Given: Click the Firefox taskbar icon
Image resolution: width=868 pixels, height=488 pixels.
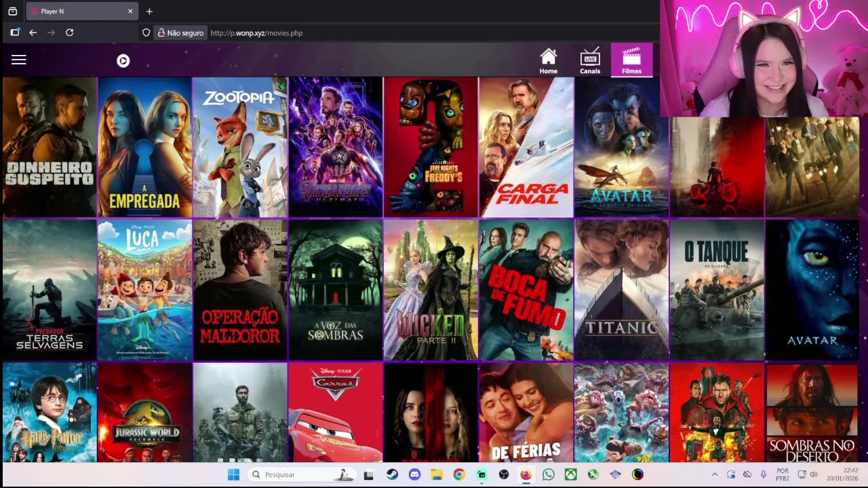Looking at the screenshot, I should tap(526, 474).
